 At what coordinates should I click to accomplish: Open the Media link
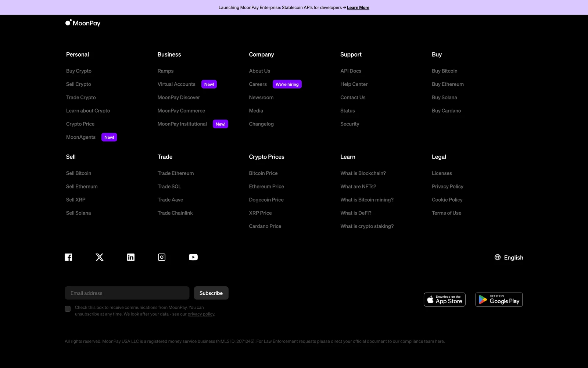(256, 111)
